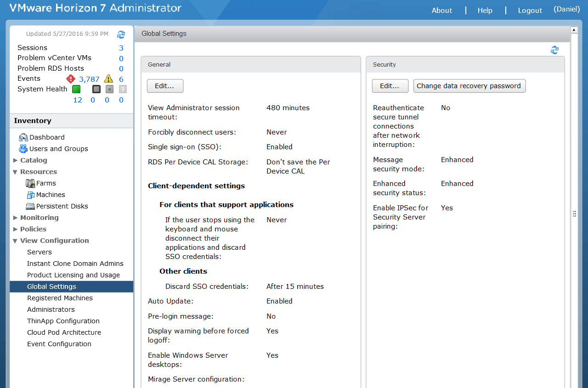
Task: Click the light gray System Health square icon
Action: [x=109, y=89]
